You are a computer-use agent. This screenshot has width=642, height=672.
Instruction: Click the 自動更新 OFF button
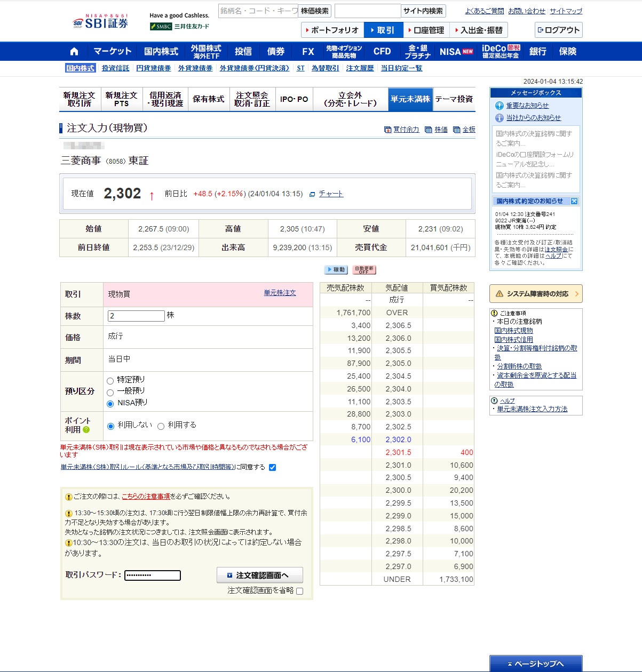click(x=364, y=270)
